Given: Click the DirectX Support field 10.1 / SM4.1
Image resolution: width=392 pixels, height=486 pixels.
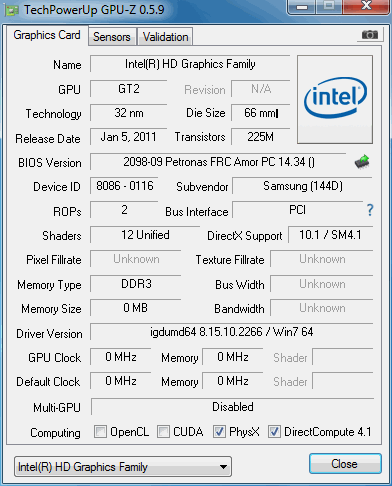Looking at the screenshot, I should (330, 235).
